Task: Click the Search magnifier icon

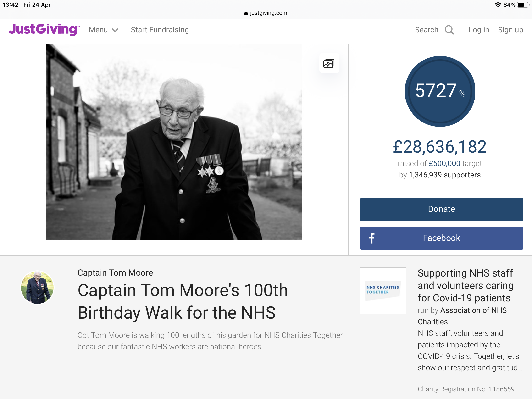Action: [449, 30]
